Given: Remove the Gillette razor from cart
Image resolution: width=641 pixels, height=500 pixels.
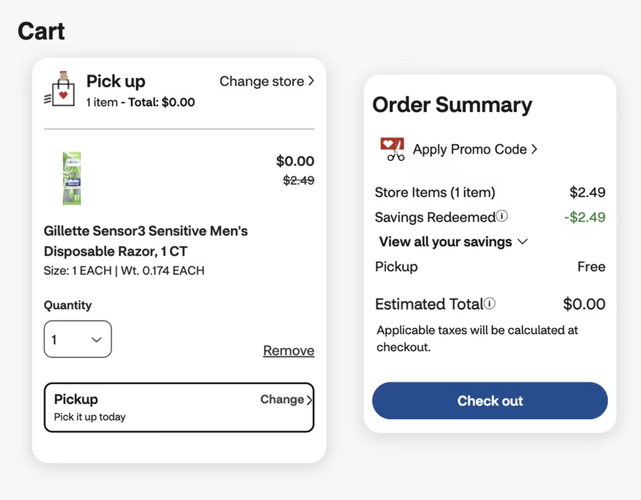Looking at the screenshot, I should click(288, 351).
